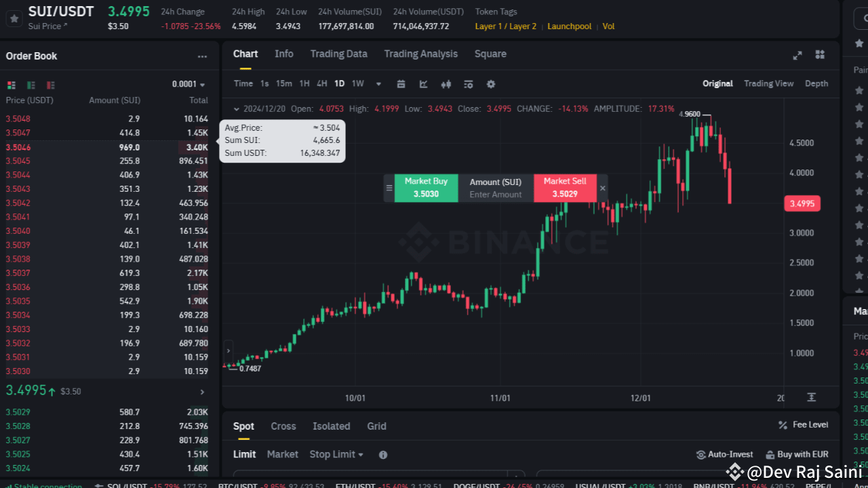Image resolution: width=868 pixels, height=488 pixels.
Task: Open the Trading Analysis tab
Action: [421, 54]
